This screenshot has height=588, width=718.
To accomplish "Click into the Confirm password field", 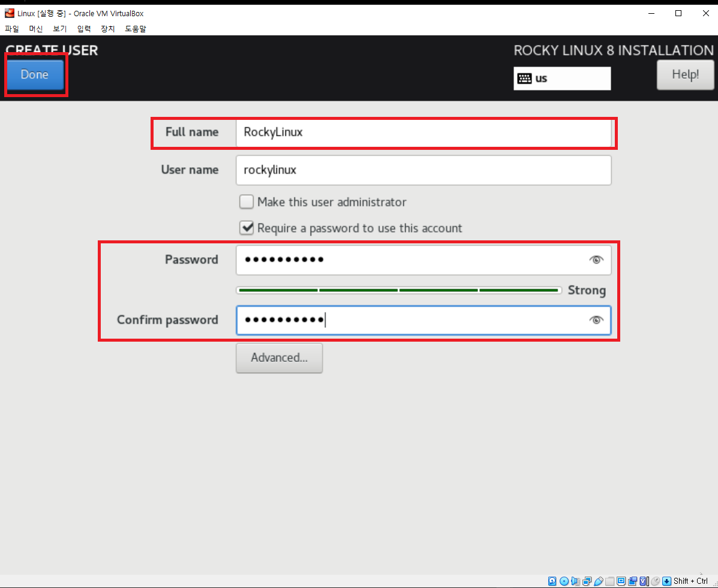I will tap(423, 320).
